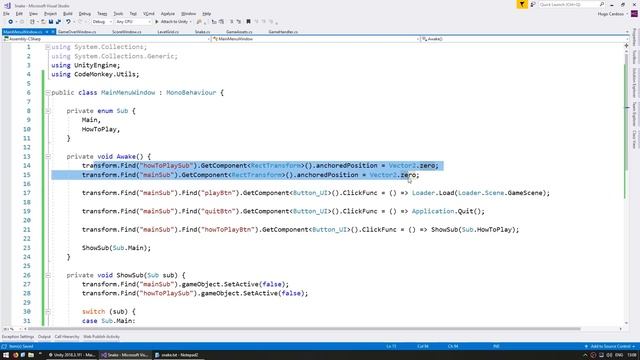The width and height of the screenshot is (640, 360).
Task: Open the Hugo Cardoso account dropdown
Action: pyautogui.click(x=612, y=14)
